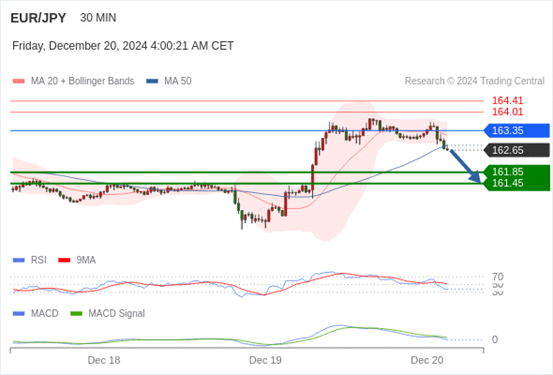Click the MACD Signal green legend swatch
Viewport: 553px width, 375px height.
tap(76, 314)
